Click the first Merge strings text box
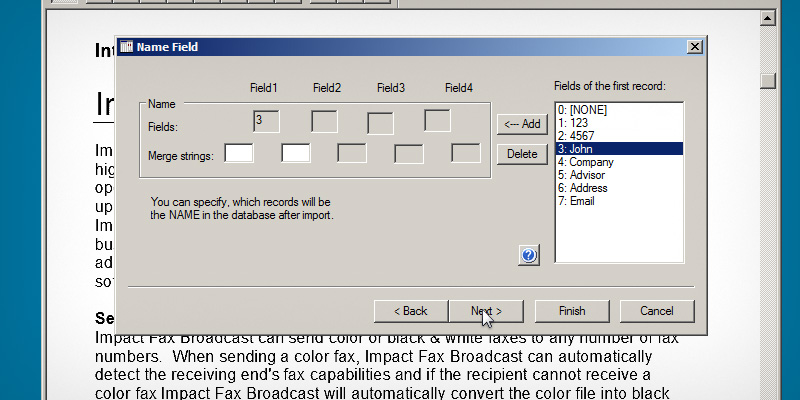800x400 pixels. [x=239, y=153]
